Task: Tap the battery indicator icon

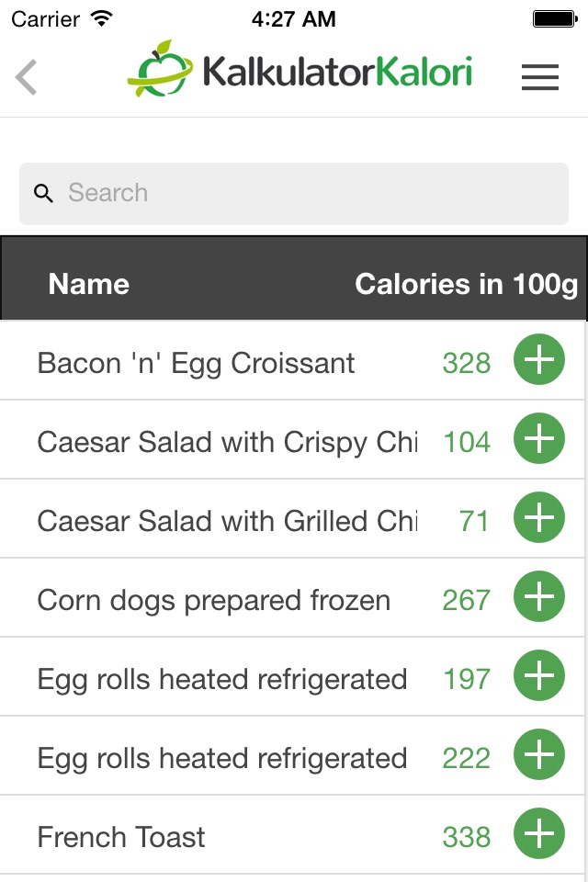Action: [x=555, y=19]
